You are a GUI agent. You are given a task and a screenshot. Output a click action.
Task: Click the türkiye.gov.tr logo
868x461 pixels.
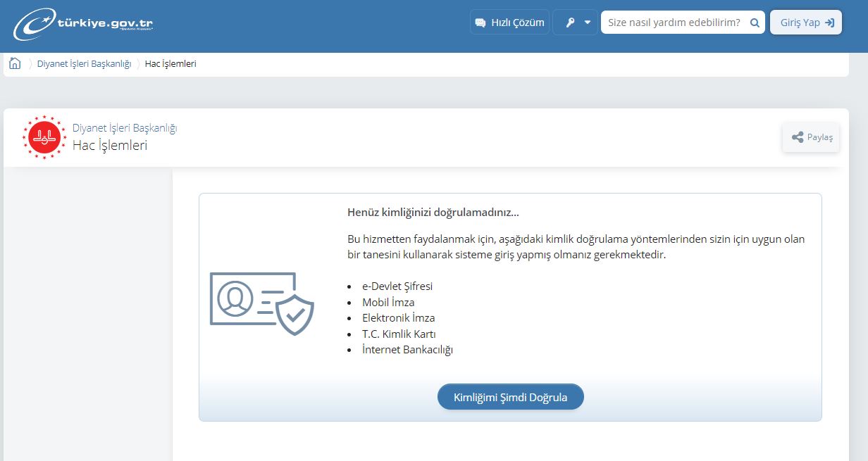click(82, 24)
